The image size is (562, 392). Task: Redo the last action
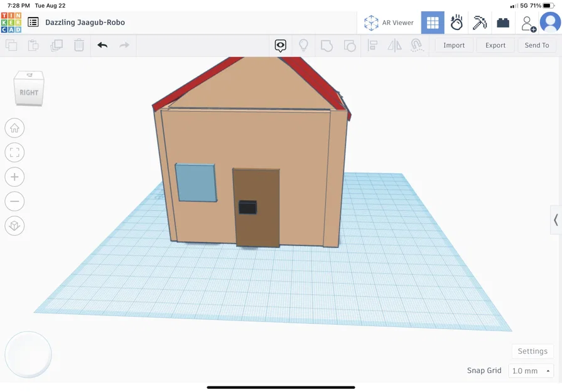click(x=124, y=45)
